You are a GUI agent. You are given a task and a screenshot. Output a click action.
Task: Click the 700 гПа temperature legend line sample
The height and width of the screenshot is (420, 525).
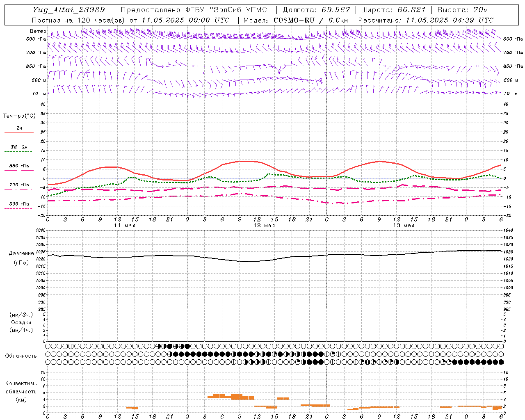coord(19,190)
